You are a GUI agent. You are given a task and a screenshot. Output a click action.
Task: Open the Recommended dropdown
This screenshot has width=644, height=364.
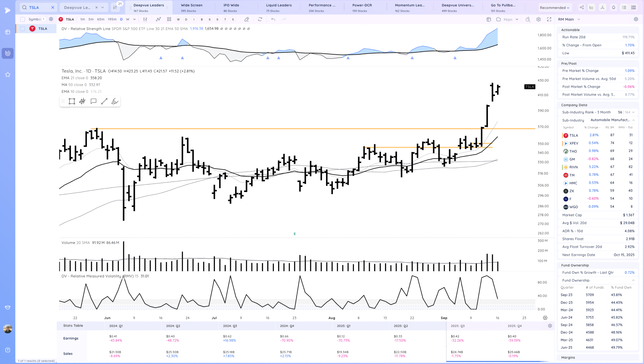[554, 8]
